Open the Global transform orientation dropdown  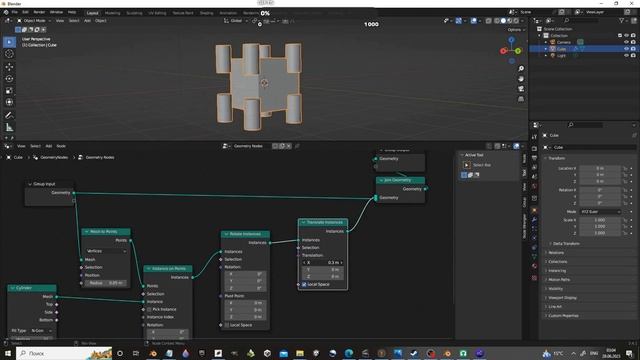[236, 20]
